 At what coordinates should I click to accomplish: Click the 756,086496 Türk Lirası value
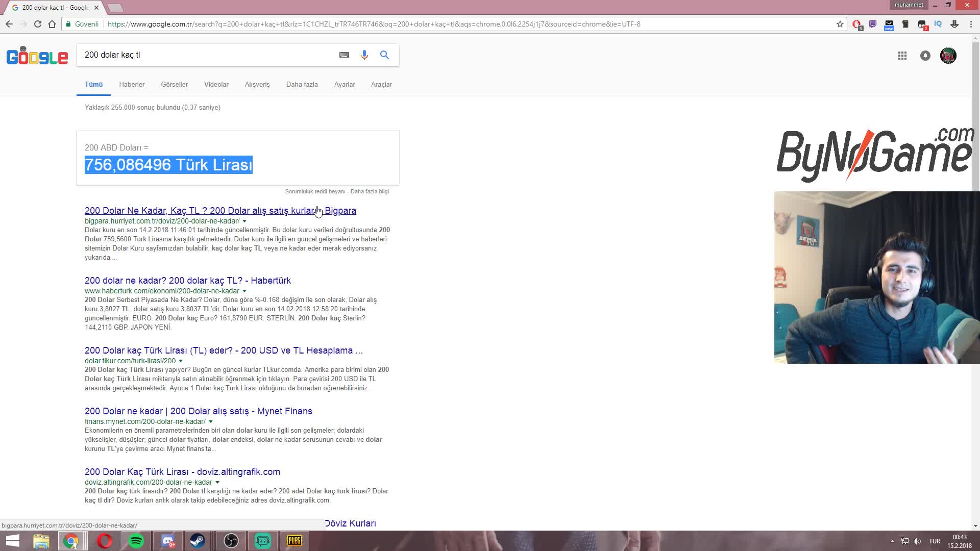[x=168, y=165]
